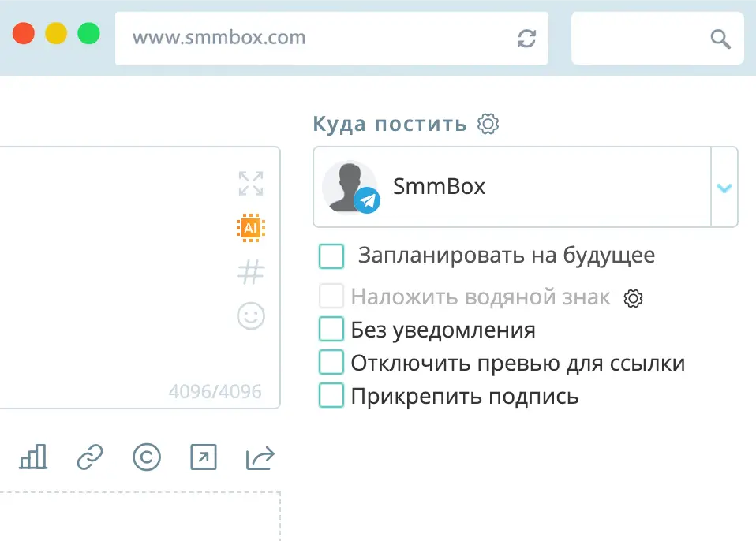Reload the page in address bar
756x541 pixels.
(x=526, y=39)
